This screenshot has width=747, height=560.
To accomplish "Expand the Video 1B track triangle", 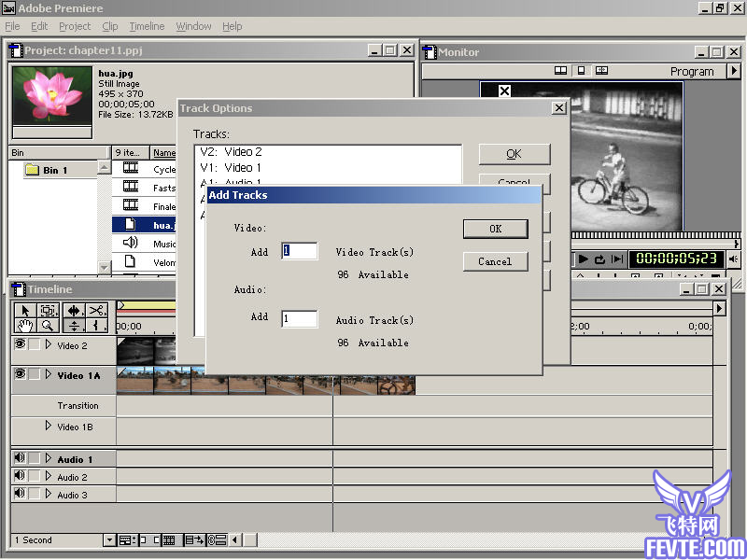I will tap(49, 426).
